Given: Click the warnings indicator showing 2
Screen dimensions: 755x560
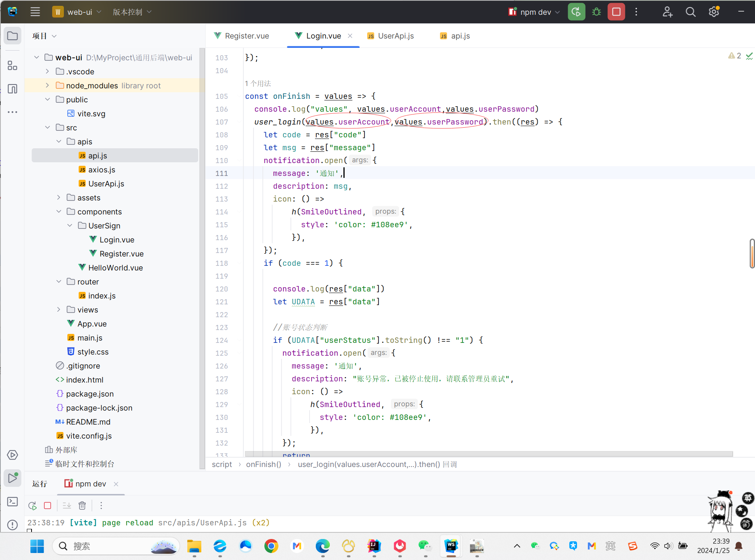Looking at the screenshot, I should pos(735,56).
